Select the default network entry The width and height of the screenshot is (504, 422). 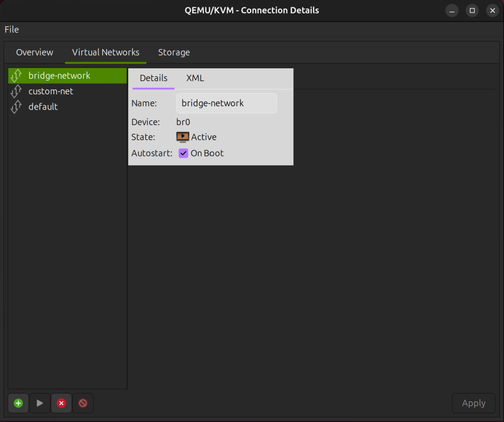(43, 106)
